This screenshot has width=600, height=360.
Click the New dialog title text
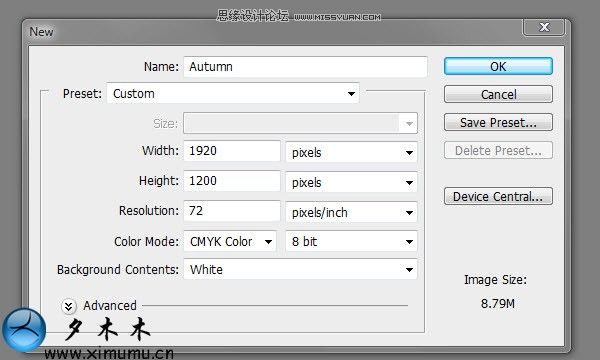coord(41,32)
